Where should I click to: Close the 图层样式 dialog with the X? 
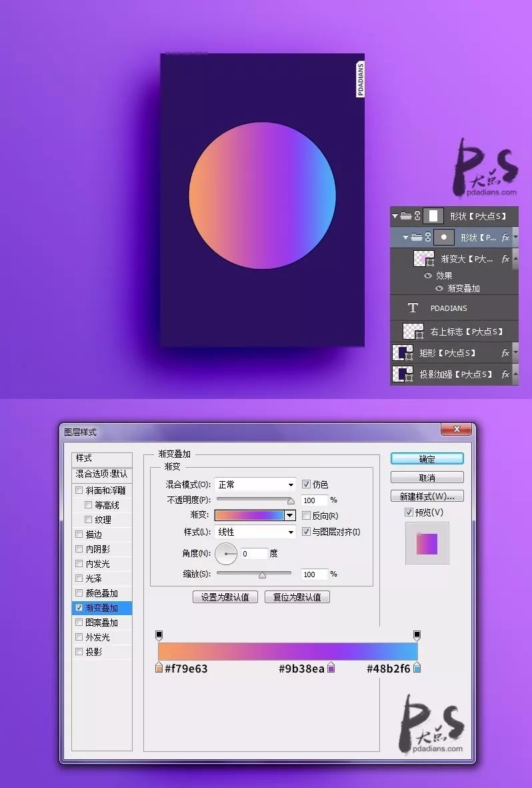point(457,428)
